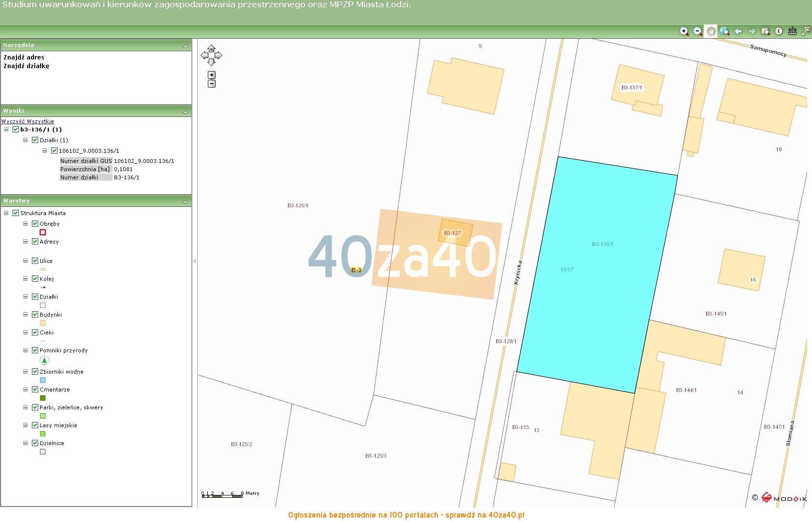Image resolution: width=812 pixels, height=522 pixels.
Task: Uncheck the b3-136/1 (1) result
Action: [15, 130]
